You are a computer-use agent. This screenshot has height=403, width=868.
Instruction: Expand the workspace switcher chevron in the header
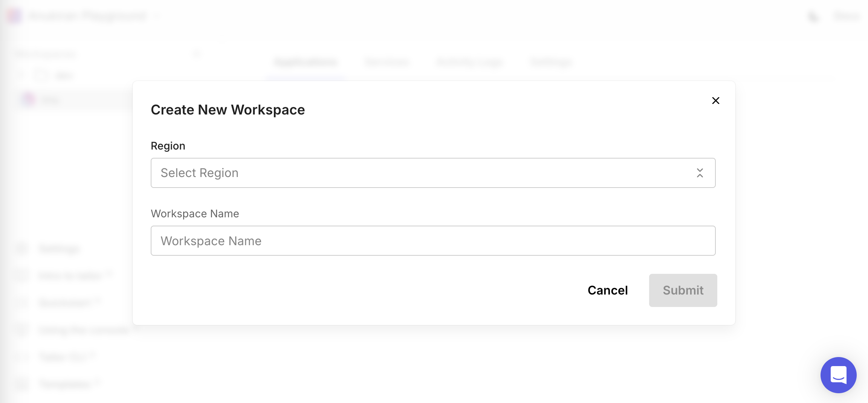point(158,16)
